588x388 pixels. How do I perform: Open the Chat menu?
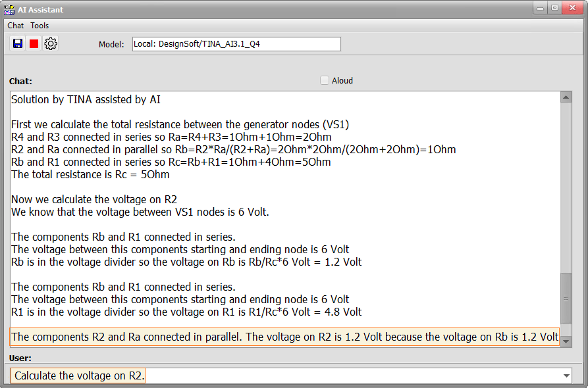[x=15, y=26]
